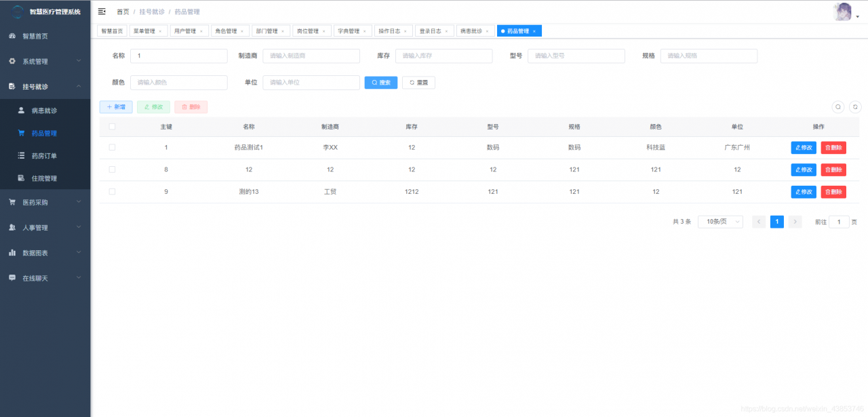The width and height of the screenshot is (868, 417).
Task: Expand 在线聊天 in the sidebar
Action: pyautogui.click(x=45, y=278)
